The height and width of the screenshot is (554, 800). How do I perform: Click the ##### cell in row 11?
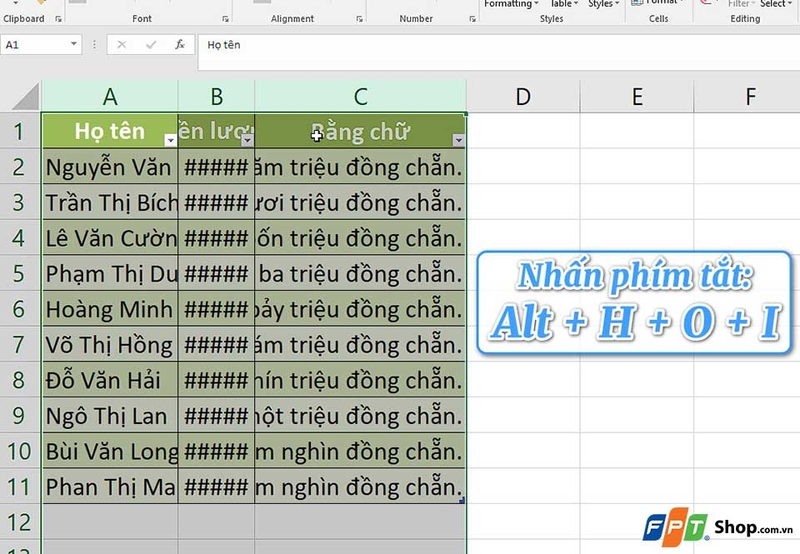(216, 486)
